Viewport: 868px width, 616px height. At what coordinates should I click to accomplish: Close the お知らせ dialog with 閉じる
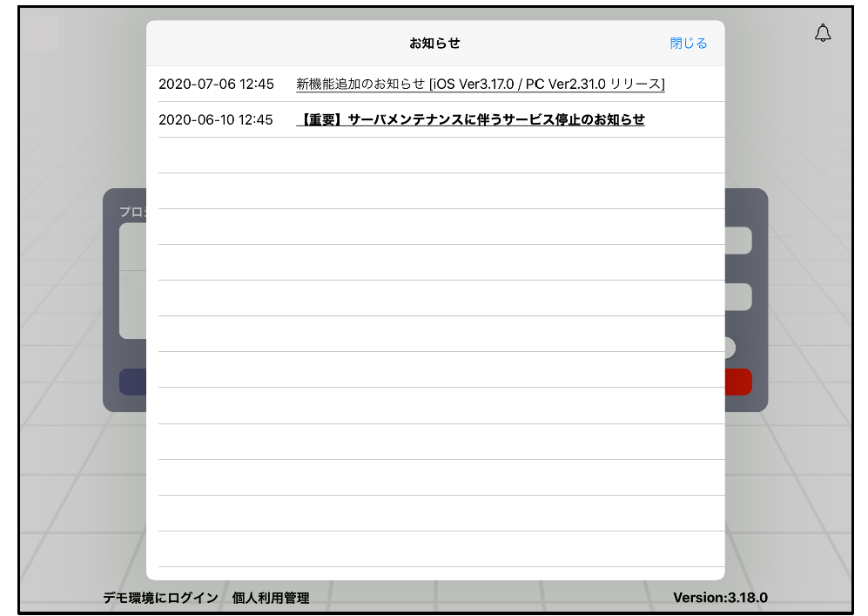click(688, 43)
